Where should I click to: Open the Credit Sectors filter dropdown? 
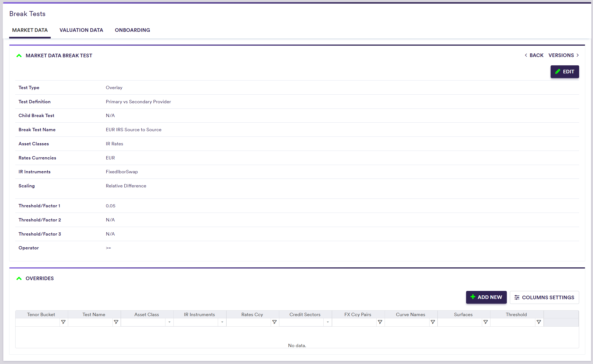328,322
